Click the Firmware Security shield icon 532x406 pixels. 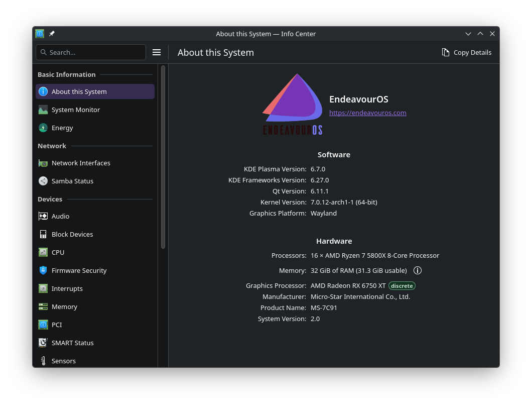click(x=43, y=270)
